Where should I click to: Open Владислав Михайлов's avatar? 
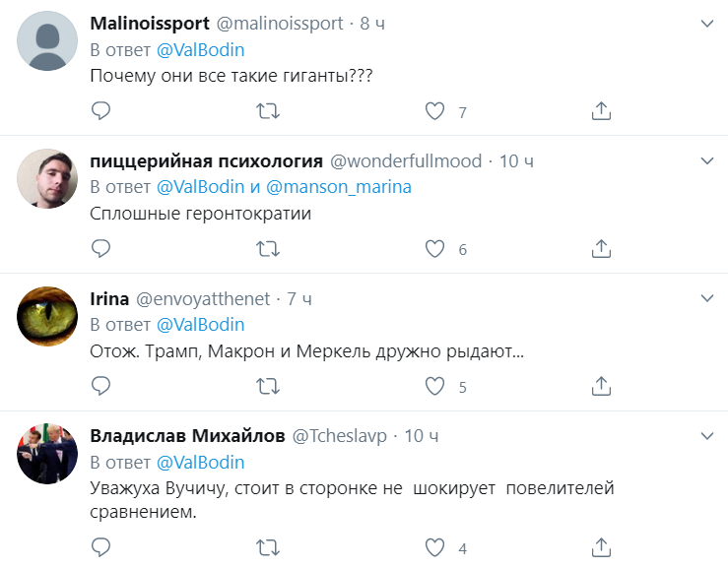(48, 455)
